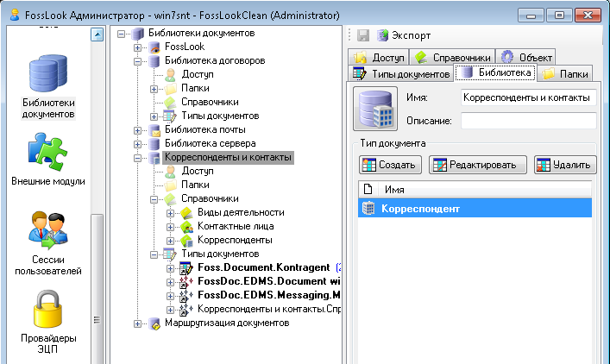Expand the FossLook tree node
This screenshot has height=364, width=610.
(x=138, y=47)
